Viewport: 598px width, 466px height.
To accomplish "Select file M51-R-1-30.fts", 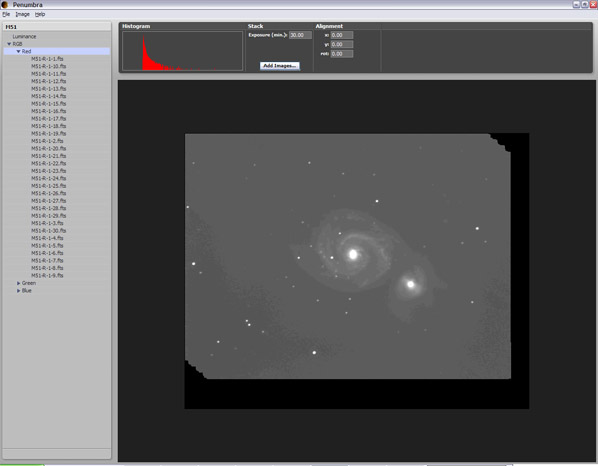I will tap(48, 231).
